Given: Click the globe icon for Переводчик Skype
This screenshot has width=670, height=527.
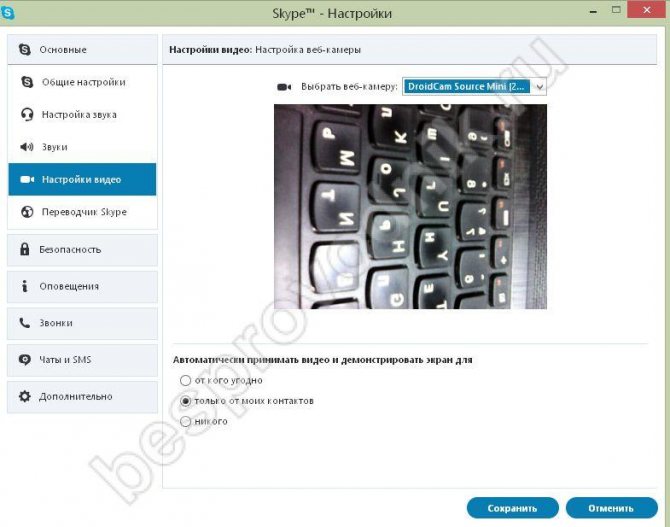Looking at the screenshot, I should pyautogui.click(x=27, y=212).
